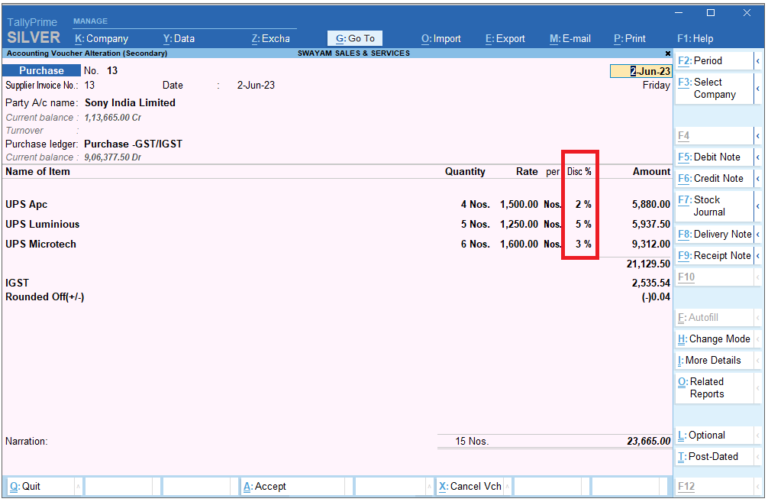Click the F2: Period button
This screenshot has width=768, height=502.
714,61
